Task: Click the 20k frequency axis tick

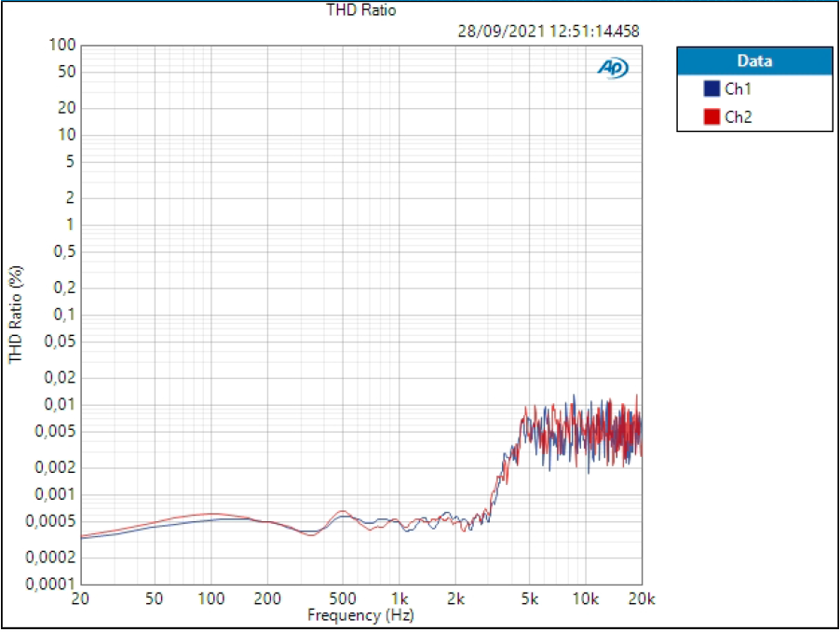Action: pyautogui.click(x=642, y=598)
